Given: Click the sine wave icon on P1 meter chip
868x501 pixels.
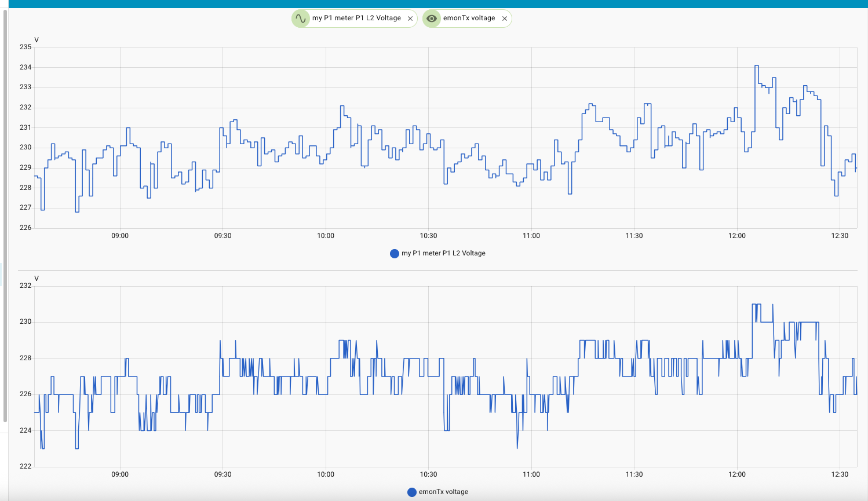Looking at the screenshot, I should tap(300, 19).
